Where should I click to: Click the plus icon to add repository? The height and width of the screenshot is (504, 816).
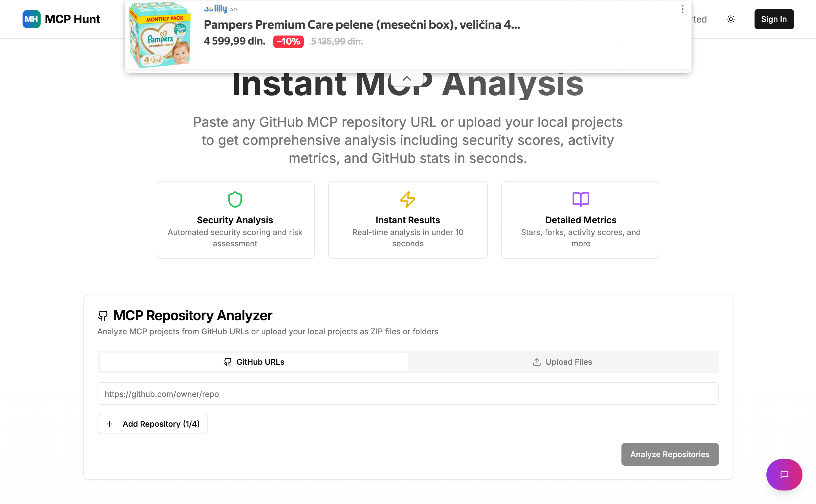(x=109, y=424)
